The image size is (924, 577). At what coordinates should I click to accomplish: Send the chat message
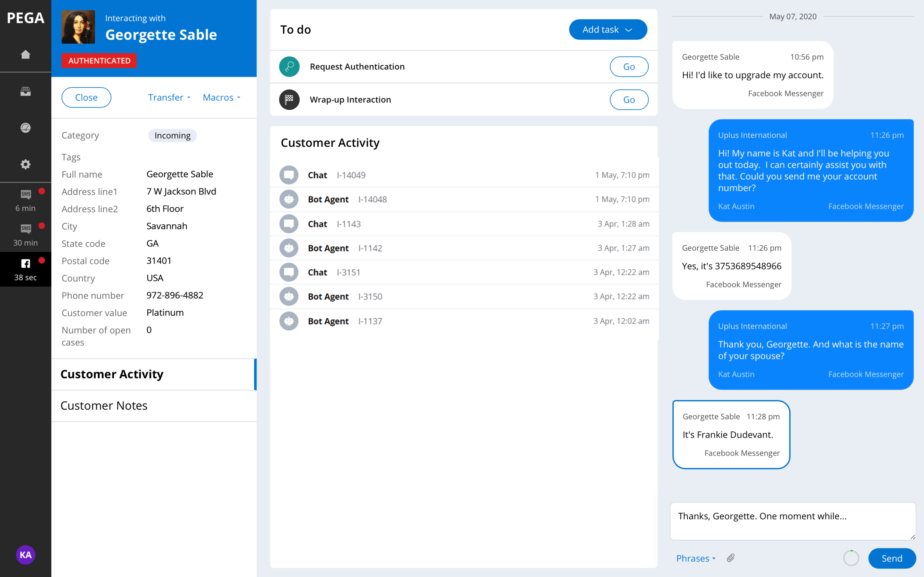point(892,558)
